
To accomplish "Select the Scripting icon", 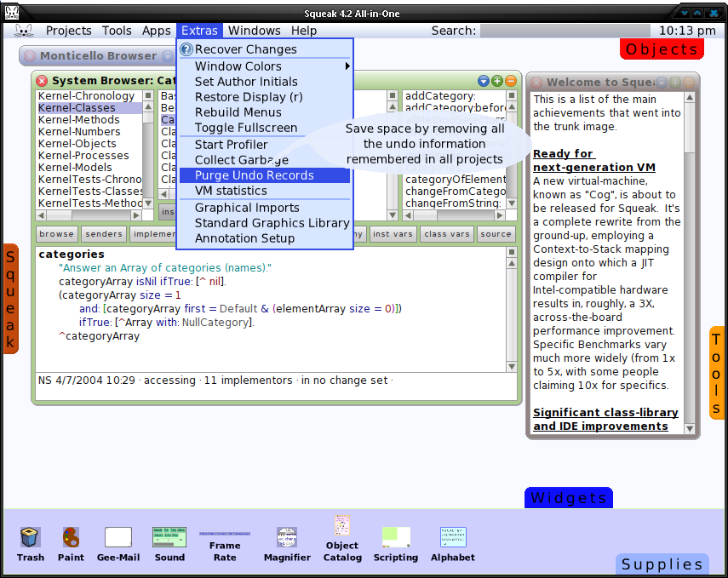I will 396,537.
